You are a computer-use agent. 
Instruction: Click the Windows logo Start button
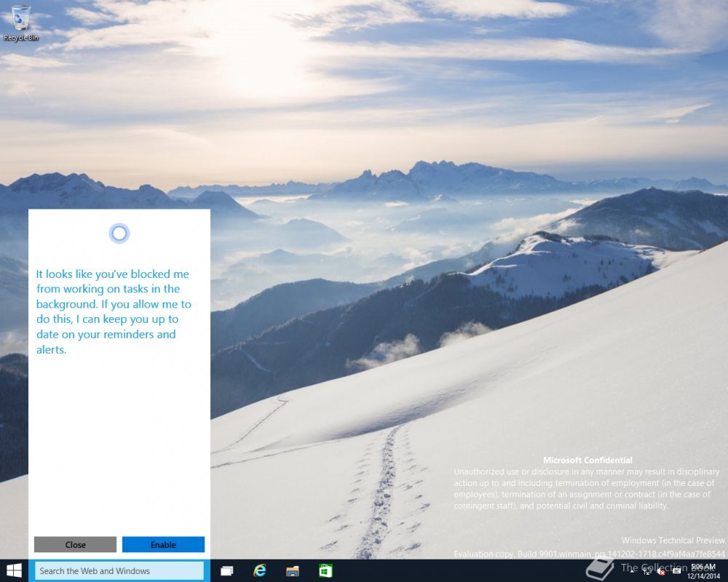coord(14,571)
